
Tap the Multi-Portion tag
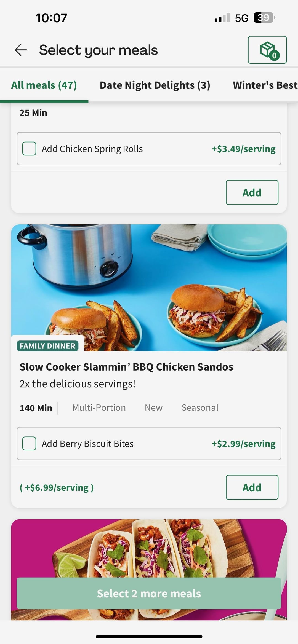click(99, 408)
